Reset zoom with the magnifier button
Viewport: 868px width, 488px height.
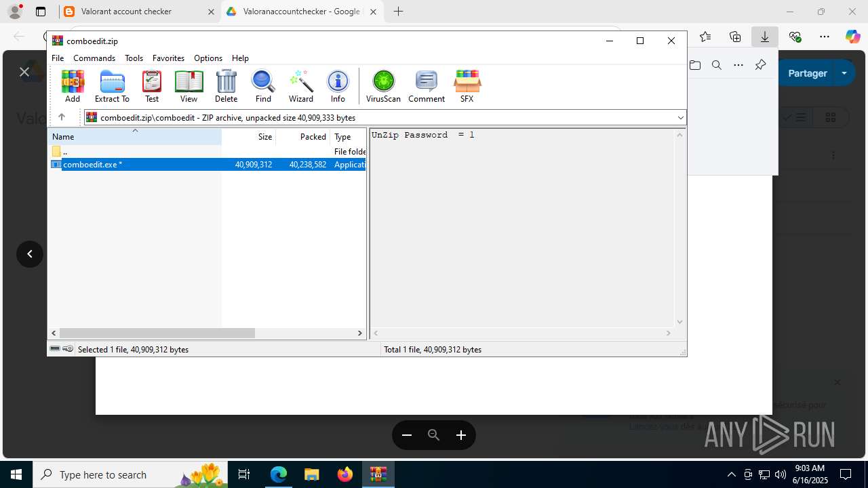(x=434, y=435)
